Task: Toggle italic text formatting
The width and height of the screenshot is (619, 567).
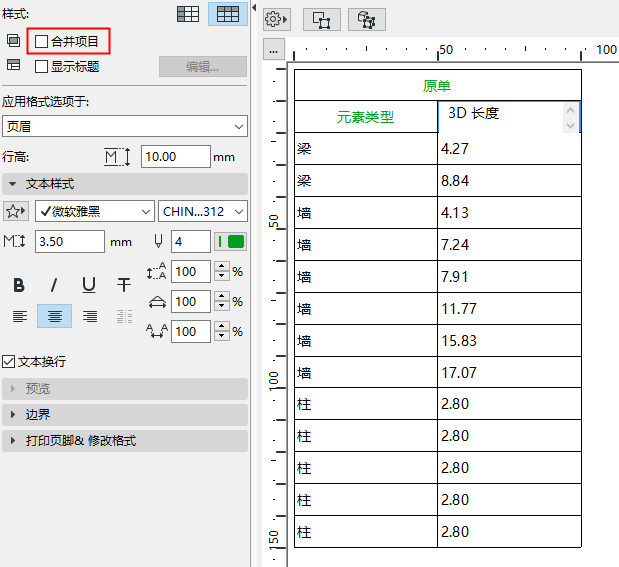Action: click(54, 285)
